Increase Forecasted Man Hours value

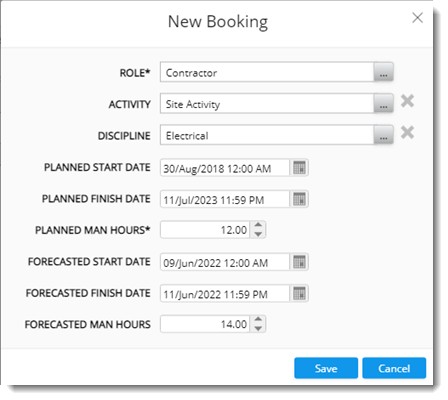pyautogui.click(x=258, y=320)
